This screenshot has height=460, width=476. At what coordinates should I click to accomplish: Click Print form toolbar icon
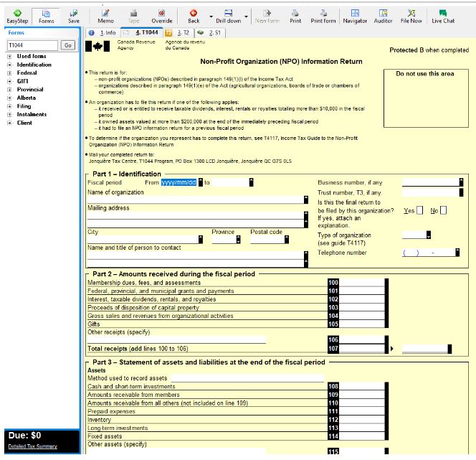coord(323,17)
